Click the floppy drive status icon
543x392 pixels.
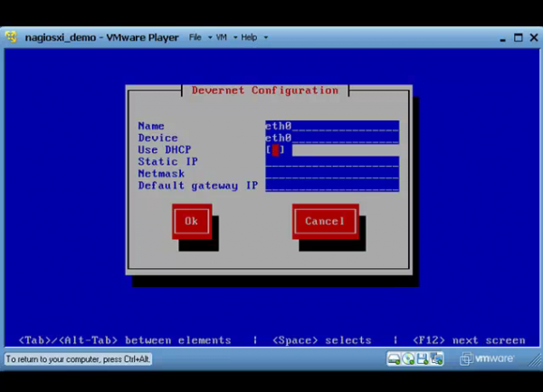click(422, 359)
